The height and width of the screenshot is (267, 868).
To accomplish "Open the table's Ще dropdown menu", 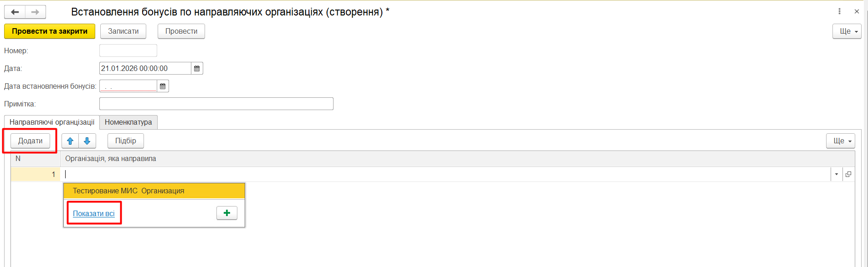I will click(x=840, y=141).
